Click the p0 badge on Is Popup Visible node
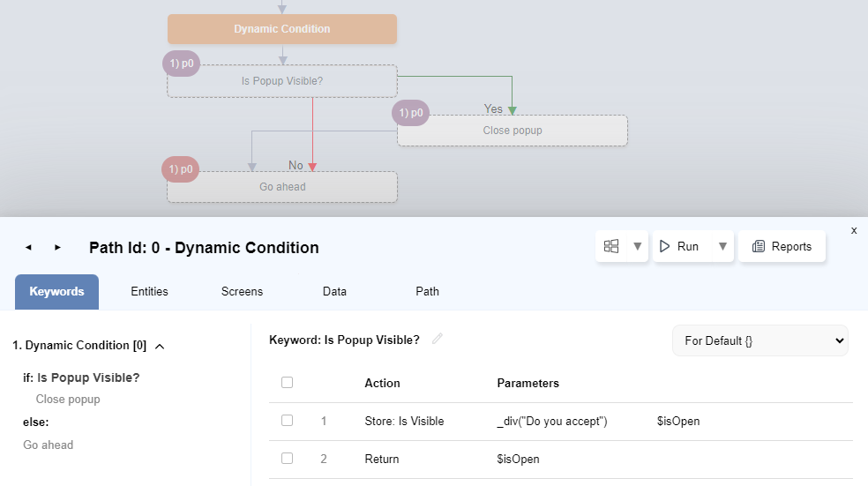The height and width of the screenshot is (486, 868). [x=182, y=64]
